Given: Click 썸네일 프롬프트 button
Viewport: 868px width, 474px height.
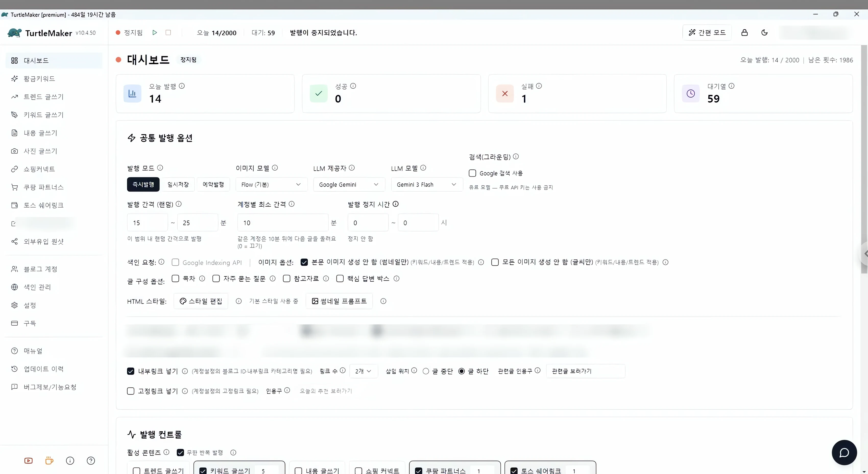Looking at the screenshot, I should coord(339,301).
